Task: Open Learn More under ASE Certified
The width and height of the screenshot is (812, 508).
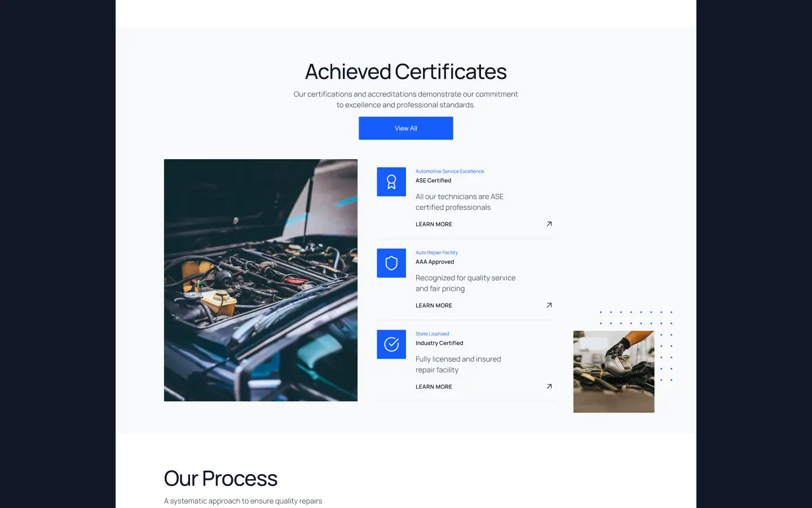Action: coord(434,224)
